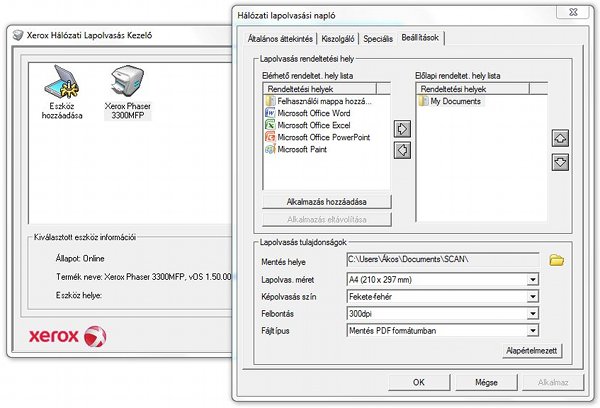
Task: Click Rendeltetési helyek header in available list
Action: pos(320,89)
